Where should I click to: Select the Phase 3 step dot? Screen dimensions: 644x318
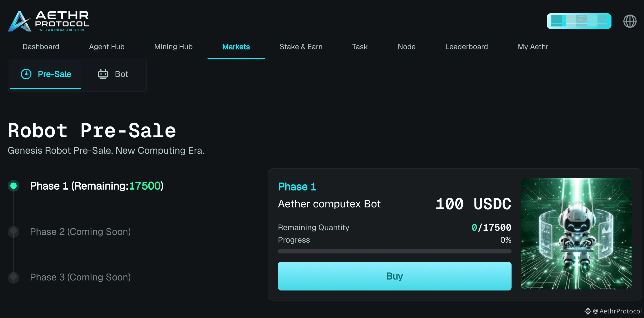(x=13, y=277)
